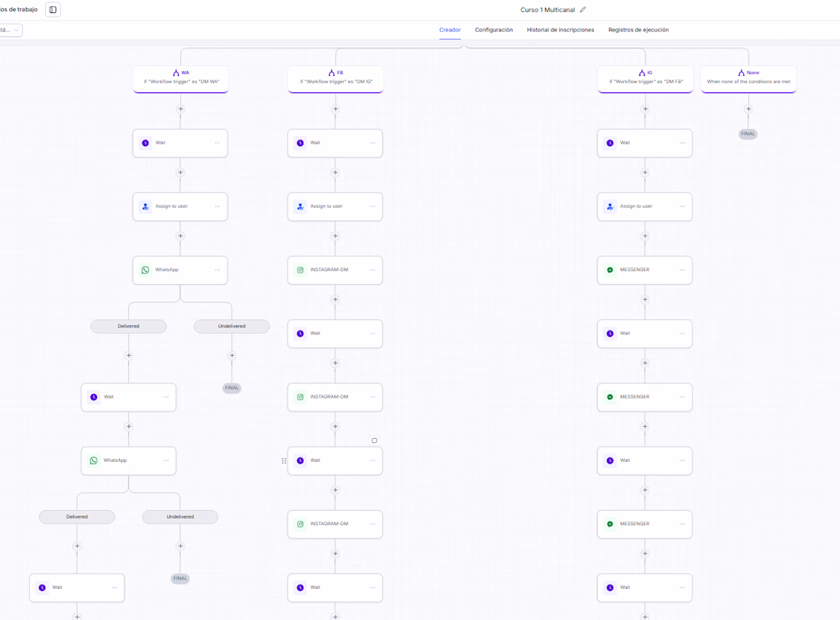Open the menu dots of the first Wait in WA branch
The width and height of the screenshot is (840, 620).
[x=218, y=143]
